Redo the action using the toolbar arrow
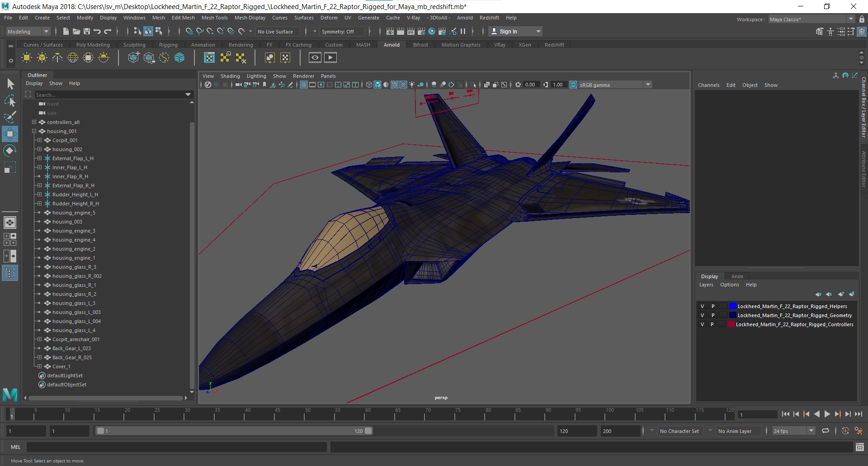The height and width of the screenshot is (466, 868). 108,31
